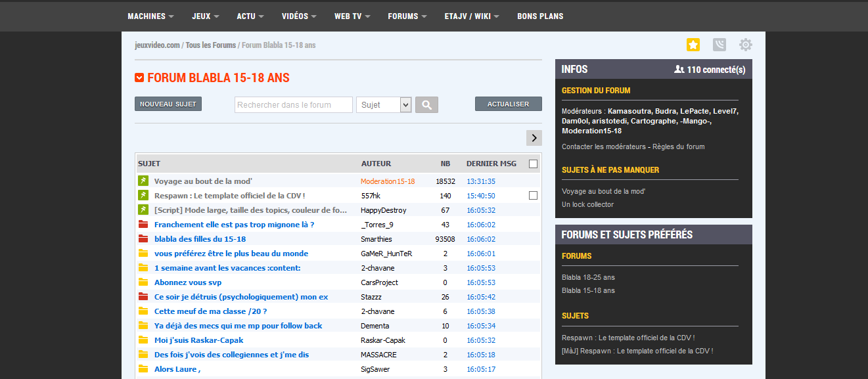Click pinned icon for [Script] Mode large topic
This screenshot has height=379, width=868.
pyautogui.click(x=143, y=210)
